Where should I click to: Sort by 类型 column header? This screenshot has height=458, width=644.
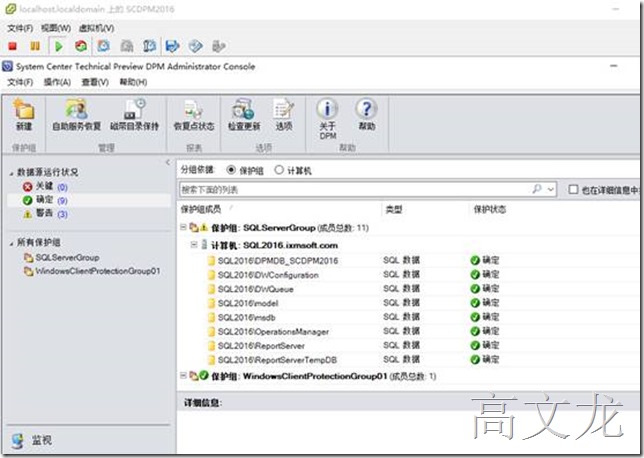coord(393,209)
